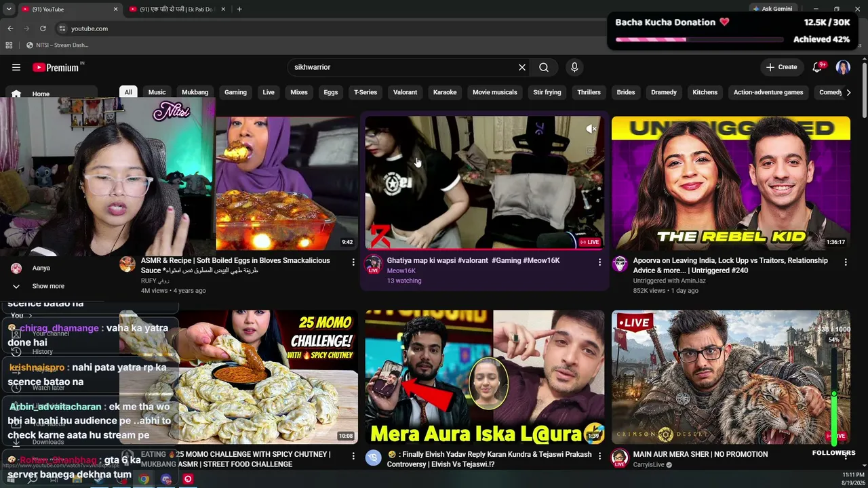This screenshot has height=488, width=868.
Task: Open MAIN AUR MERA SHER stream title
Action: click(x=701, y=454)
